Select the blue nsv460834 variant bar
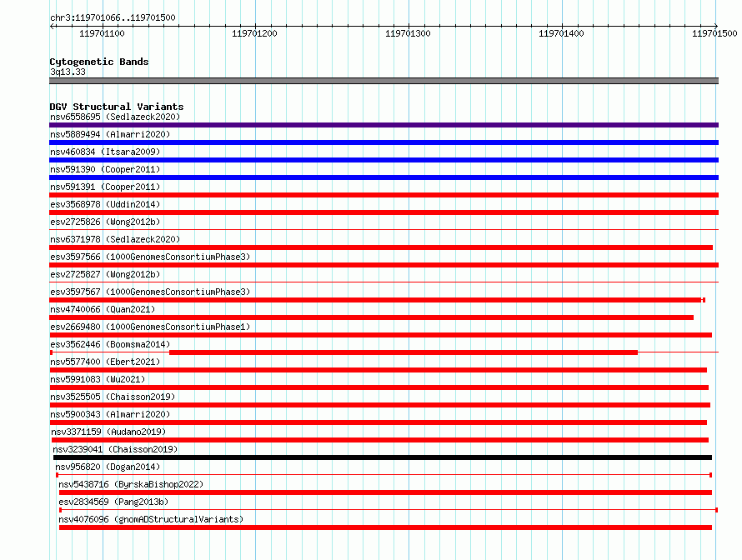This screenshot has width=742, height=560. click(384, 160)
